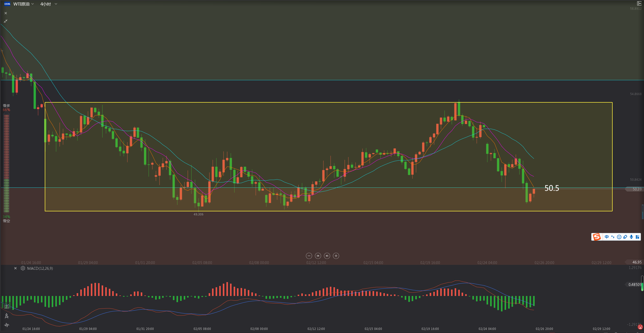Open the panel layout icon at top right
The height and width of the screenshot is (333, 644).
[639, 3]
